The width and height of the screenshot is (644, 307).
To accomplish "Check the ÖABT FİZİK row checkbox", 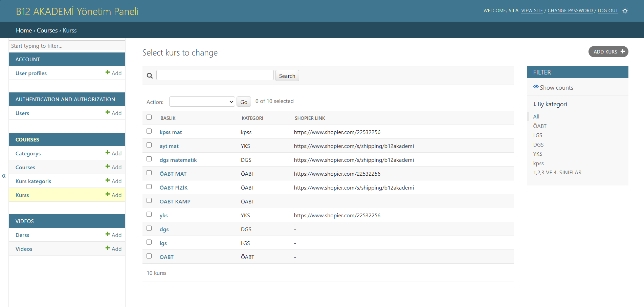I will [x=149, y=187].
